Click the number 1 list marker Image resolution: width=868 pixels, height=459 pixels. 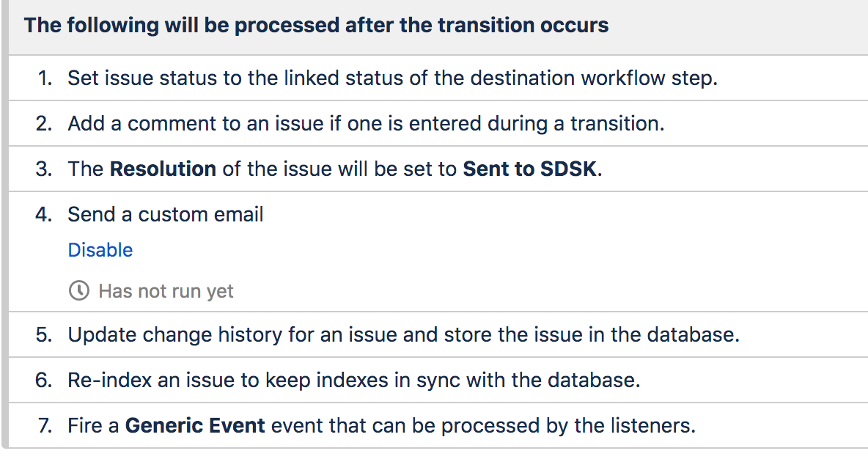click(x=45, y=78)
